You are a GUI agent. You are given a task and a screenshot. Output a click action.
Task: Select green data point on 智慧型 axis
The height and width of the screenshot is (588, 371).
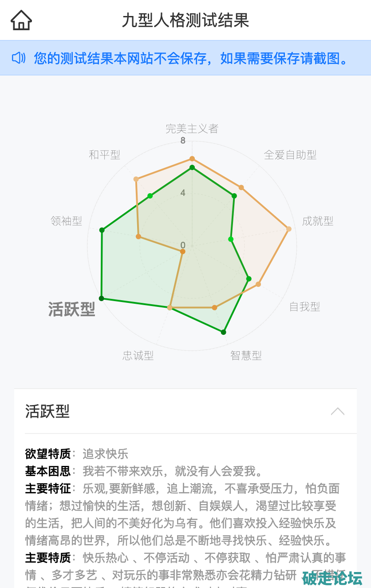click(x=224, y=332)
